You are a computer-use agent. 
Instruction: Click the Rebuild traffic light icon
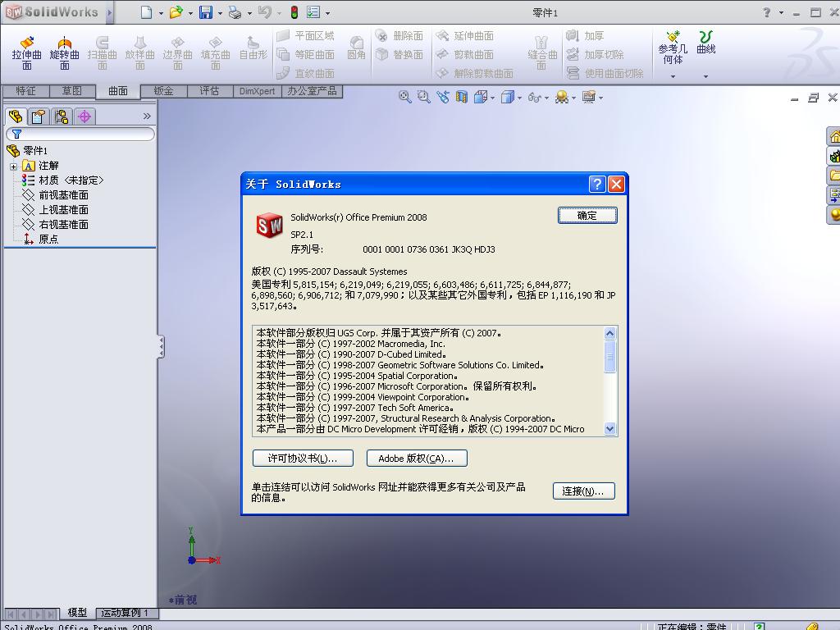click(294, 12)
